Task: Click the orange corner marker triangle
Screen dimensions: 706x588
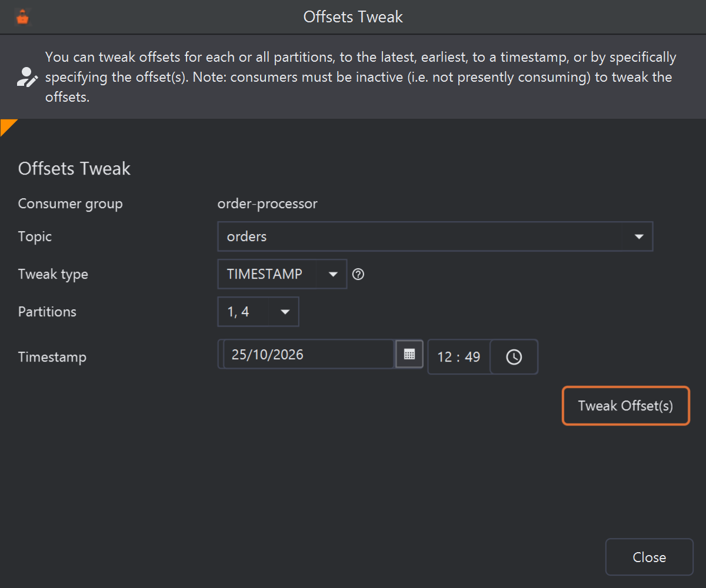Action: click(7, 125)
